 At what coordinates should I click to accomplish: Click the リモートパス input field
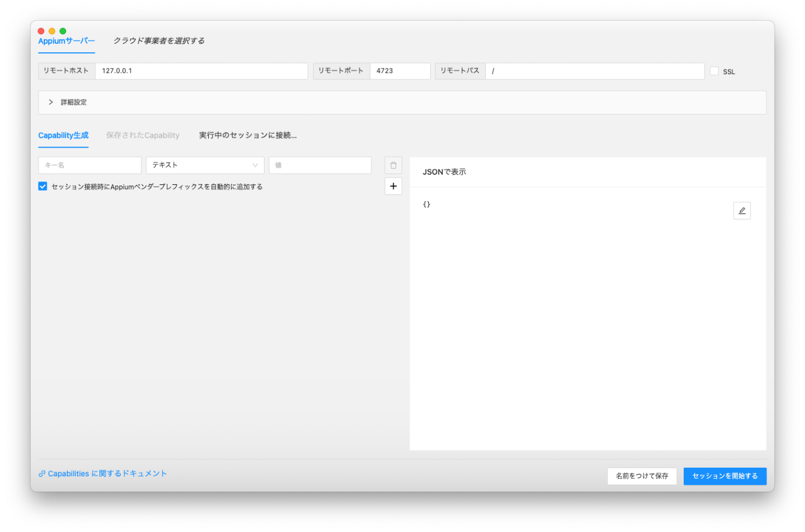click(595, 71)
